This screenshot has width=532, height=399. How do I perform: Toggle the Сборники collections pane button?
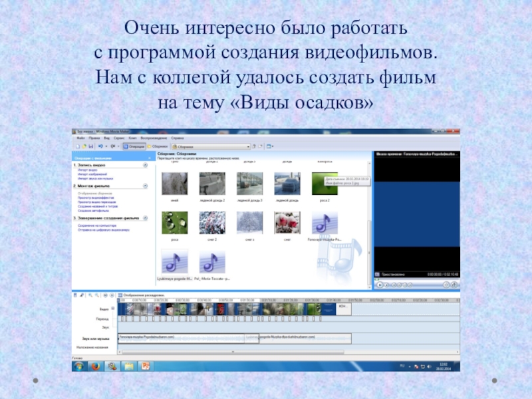coord(158,146)
